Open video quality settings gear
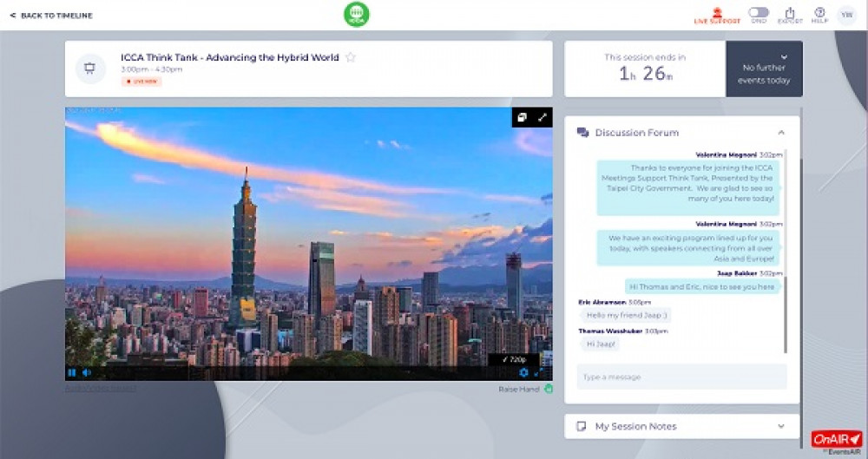 pos(523,372)
